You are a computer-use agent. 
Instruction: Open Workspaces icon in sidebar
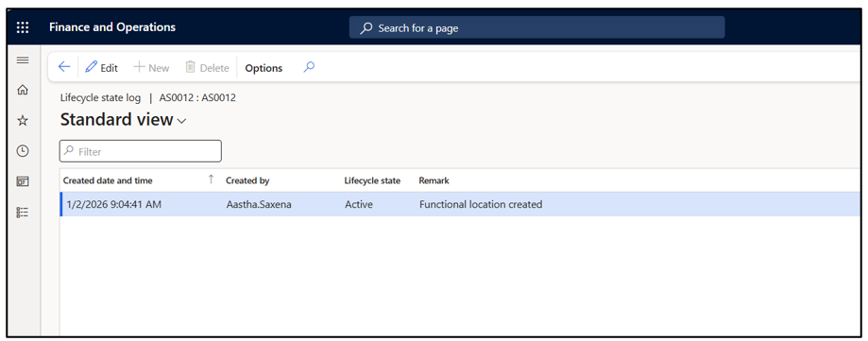click(23, 181)
